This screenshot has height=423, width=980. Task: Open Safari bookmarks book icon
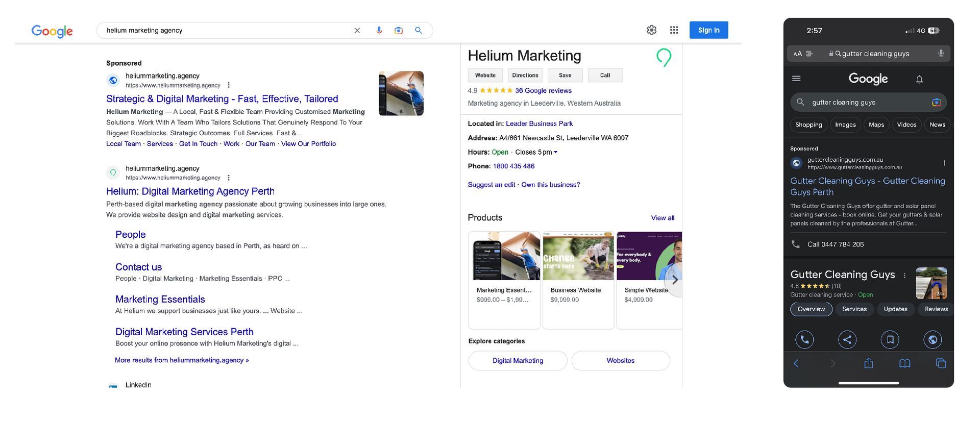point(905,363)
